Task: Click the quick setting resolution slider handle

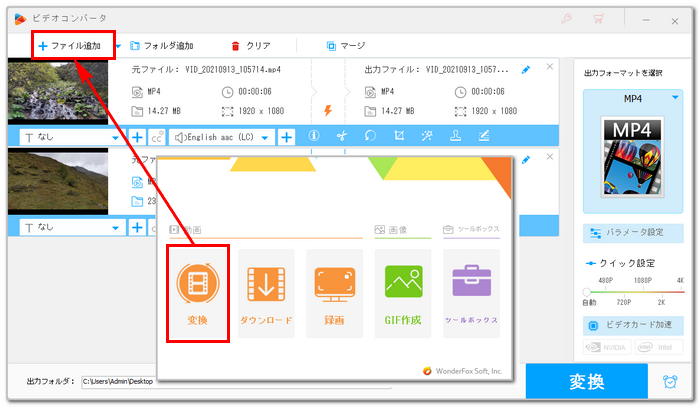Action: (x=587, y=292)
